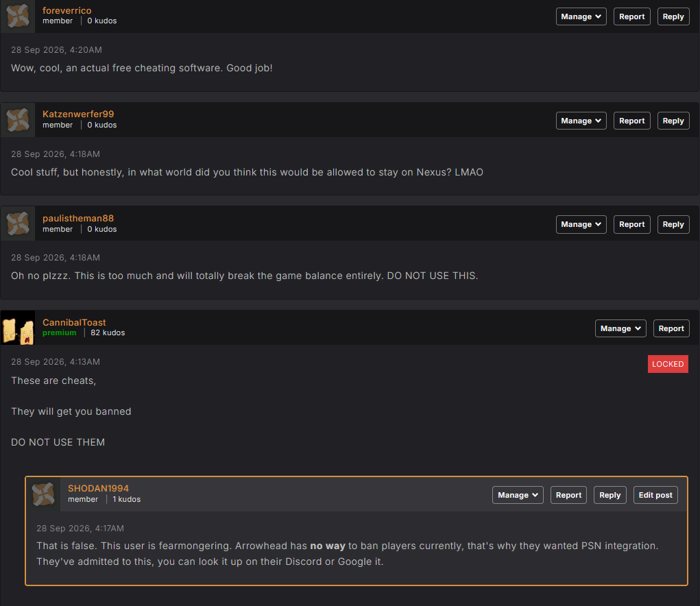Screen dimensions: 700x606
Task: Click SHODAN1994's avatar icon
Action: (x=43, y=494)
